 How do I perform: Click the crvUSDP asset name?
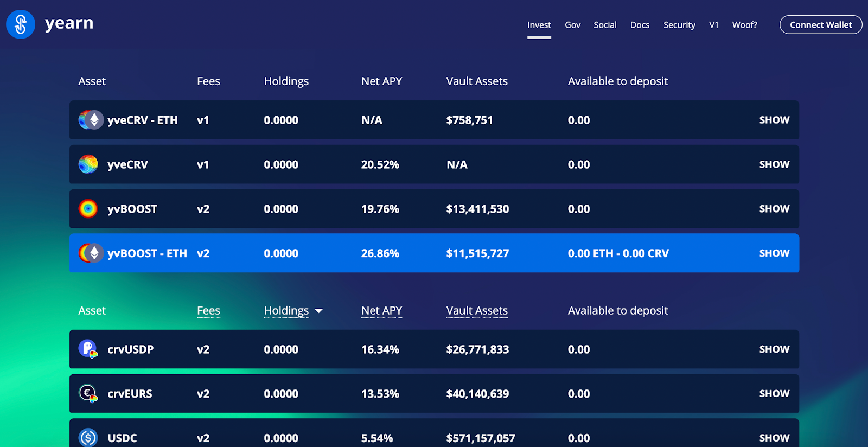(131, 349)
